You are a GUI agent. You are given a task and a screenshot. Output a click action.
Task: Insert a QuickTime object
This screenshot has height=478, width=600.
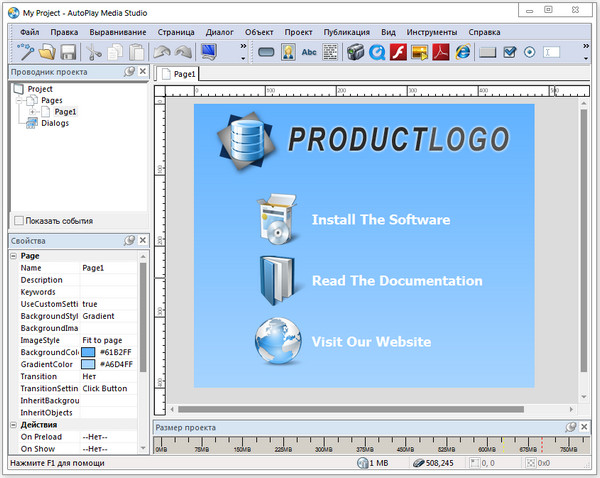(x=376, y=52)
